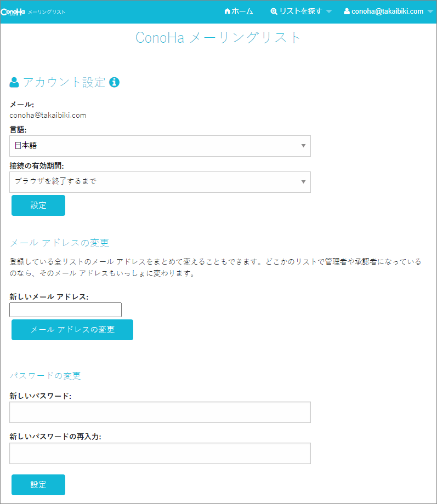Open the リストを探す menu
The height and width of the screenshot is (504, 437).
point(301,12)
